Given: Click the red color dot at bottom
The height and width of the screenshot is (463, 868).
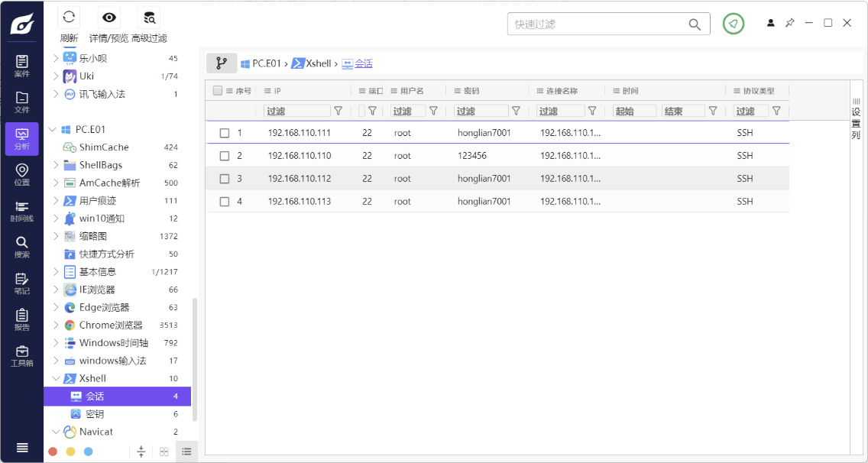Looking at the screenshot, I should (x=53, y=452).
